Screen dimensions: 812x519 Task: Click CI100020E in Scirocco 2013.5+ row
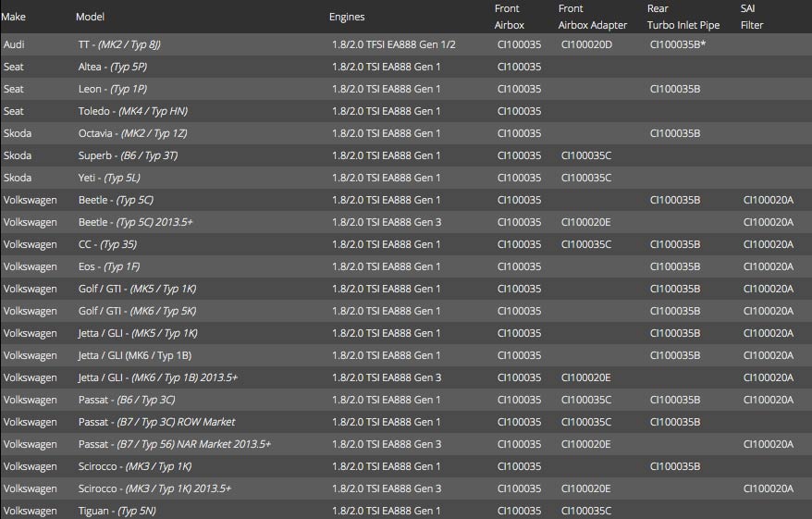click(585, 488)
